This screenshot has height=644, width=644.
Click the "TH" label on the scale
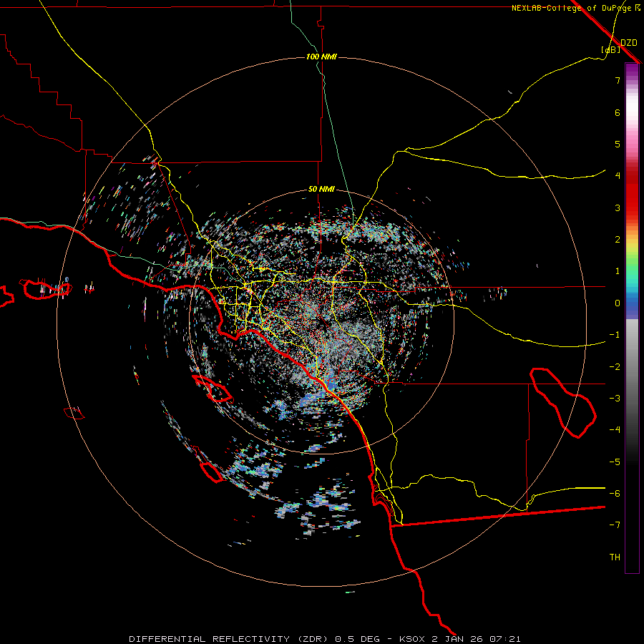point(615,557)
